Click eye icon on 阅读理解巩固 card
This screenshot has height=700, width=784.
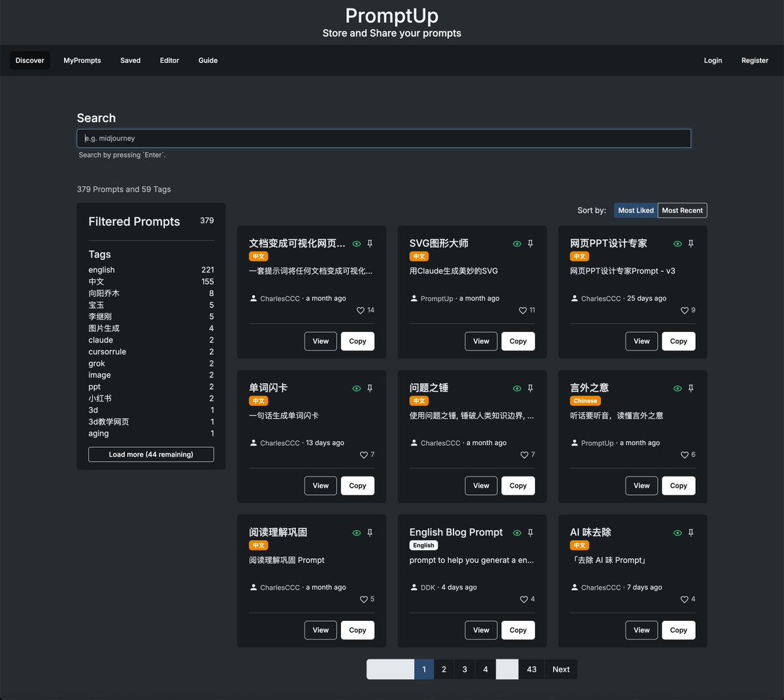pyautogui.click(x=357, y=533)
